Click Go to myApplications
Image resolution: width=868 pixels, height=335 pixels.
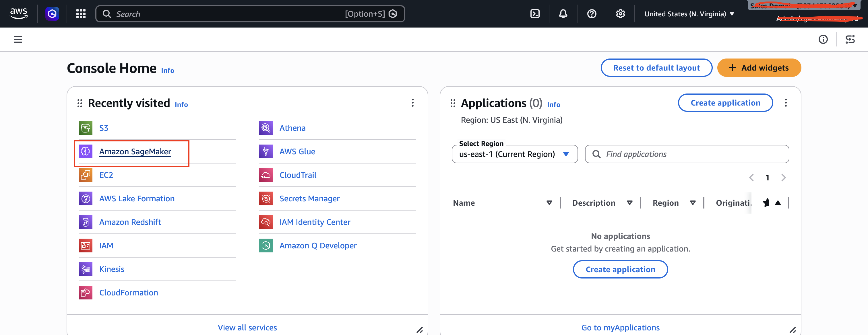click(620, 328)
